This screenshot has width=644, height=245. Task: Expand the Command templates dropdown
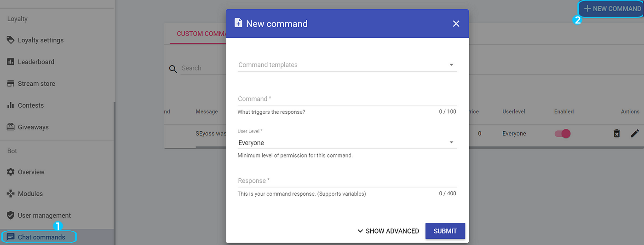tap(347, 65)
